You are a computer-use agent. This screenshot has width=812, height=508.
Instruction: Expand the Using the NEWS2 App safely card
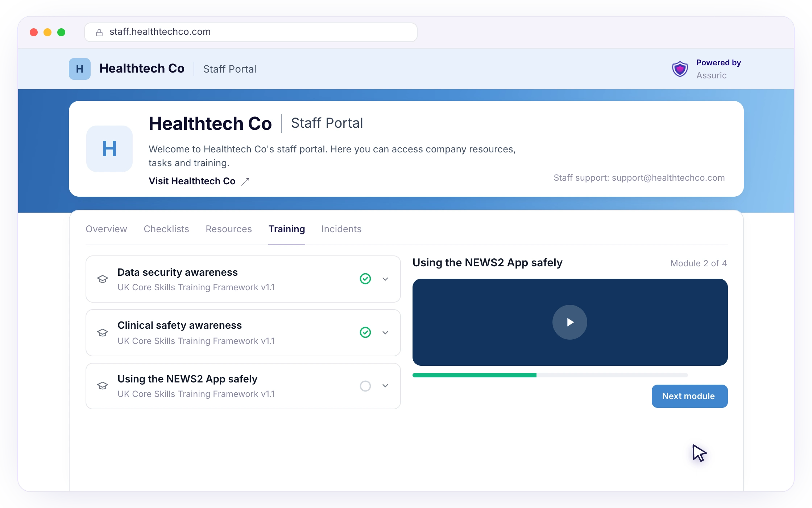385,386
